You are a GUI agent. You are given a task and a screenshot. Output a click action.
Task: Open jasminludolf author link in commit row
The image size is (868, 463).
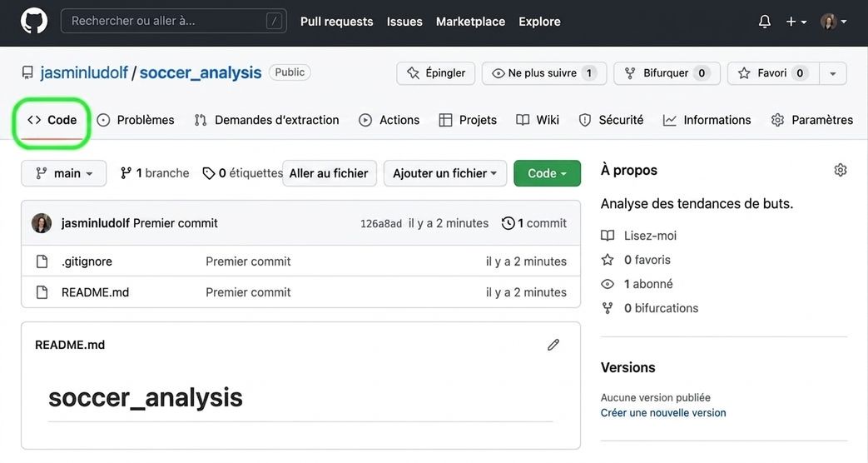click(x=96, y=223)
